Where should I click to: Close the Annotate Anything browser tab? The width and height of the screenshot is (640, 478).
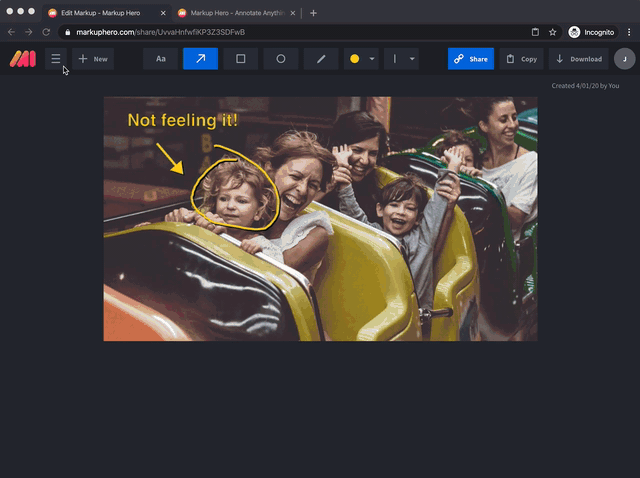[293, 13]
